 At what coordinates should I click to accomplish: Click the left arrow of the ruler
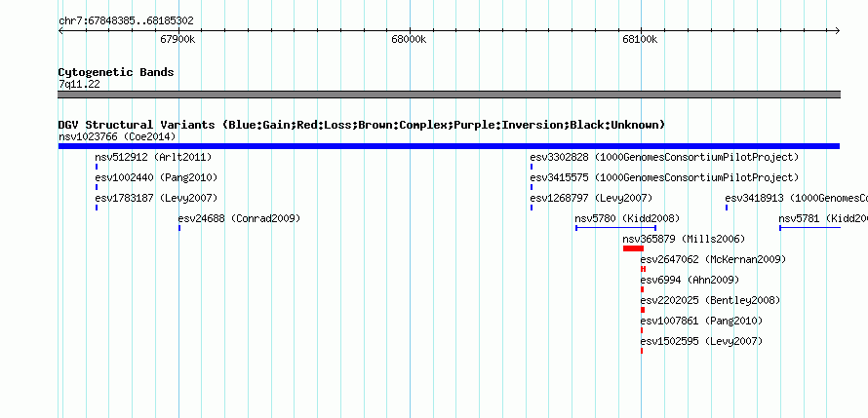60,31
